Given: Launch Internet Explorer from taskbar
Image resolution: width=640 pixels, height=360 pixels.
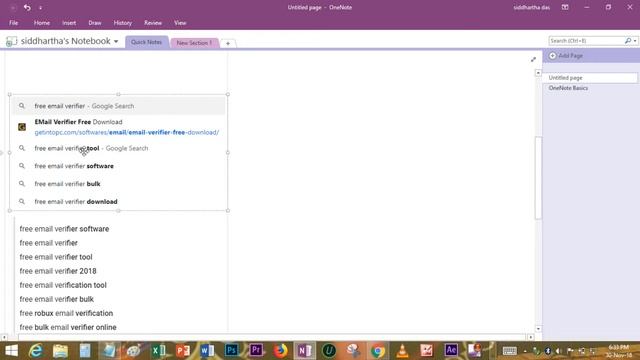Looking at the screenshot, I should pyautogui.click(x=36, y=351).
